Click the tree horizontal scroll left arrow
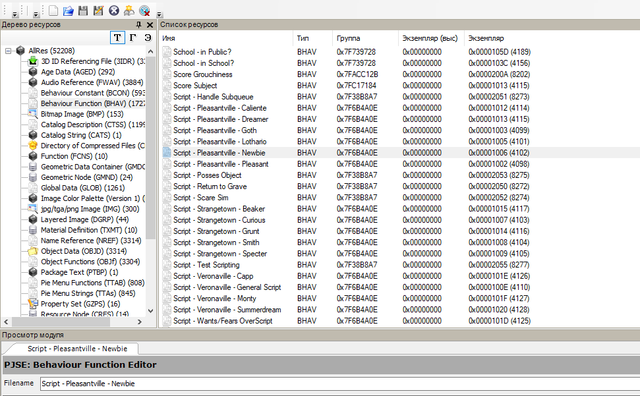 pyautogui.click(x=6, y=322)
